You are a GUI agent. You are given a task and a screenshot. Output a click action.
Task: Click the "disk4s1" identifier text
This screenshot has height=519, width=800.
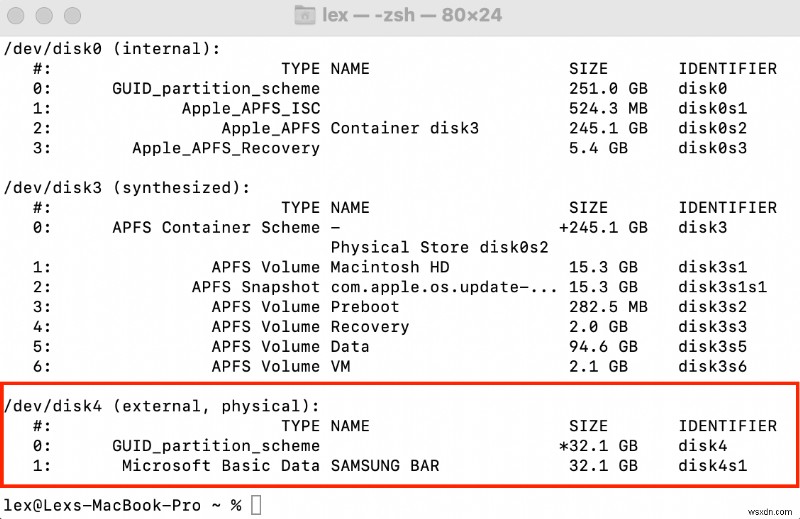pyautogui.click(x=713, y=466)
